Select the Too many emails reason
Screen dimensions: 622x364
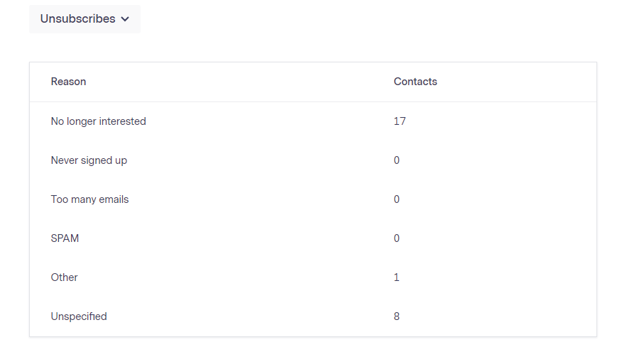[x=89, y=199]
